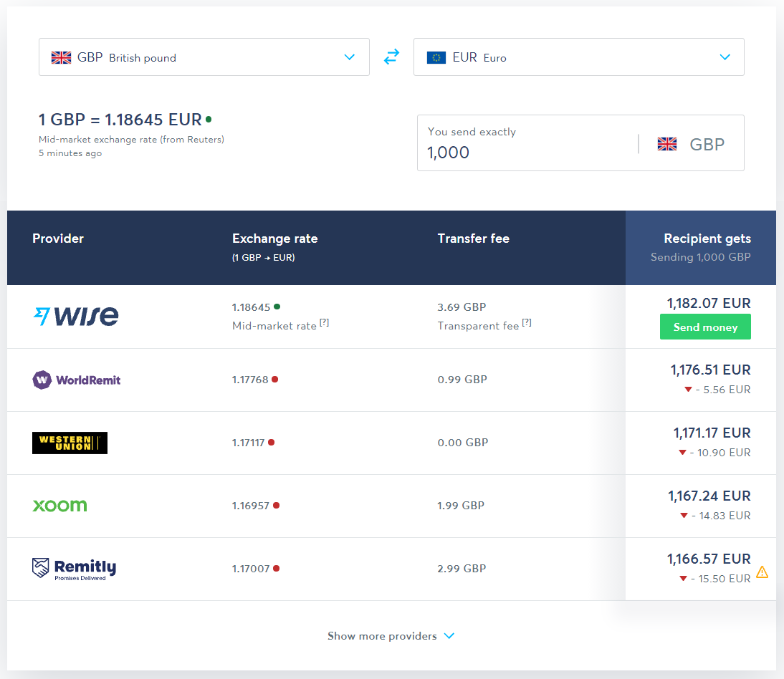Click the 2.99 GBP Remitly fee
This screenshot has width=784, height=679.
pos(462,568)
